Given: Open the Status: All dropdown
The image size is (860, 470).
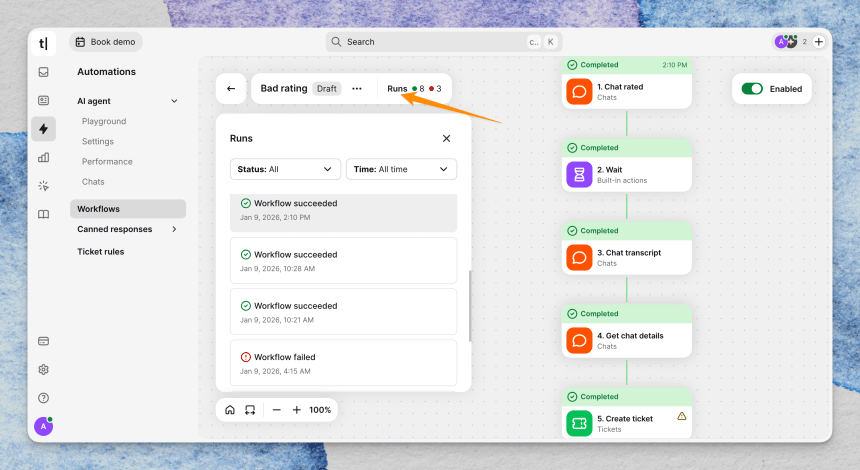Looking at the screenshot, I should 285,169.
